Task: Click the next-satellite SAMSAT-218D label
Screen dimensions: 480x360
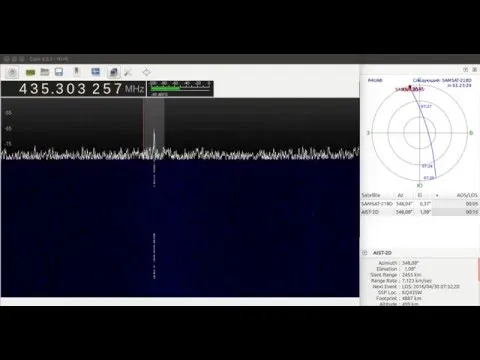Action: 442,80
